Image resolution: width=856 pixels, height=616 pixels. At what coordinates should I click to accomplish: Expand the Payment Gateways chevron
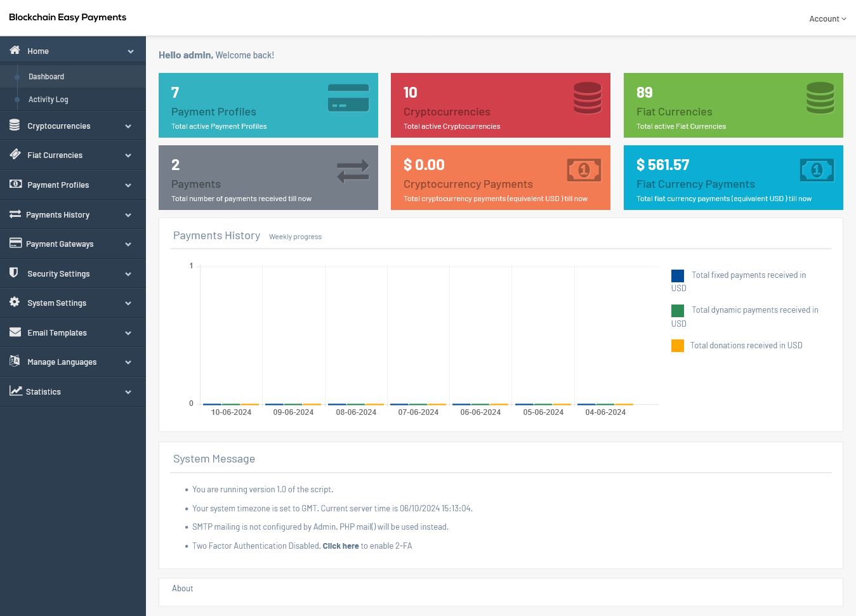pyautogui.click(x=128, y=244)
